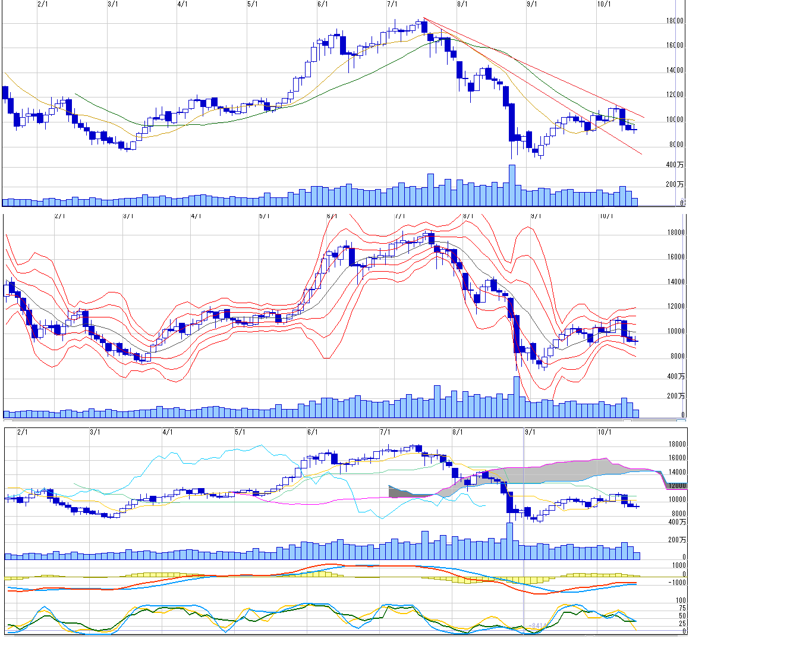Click the 1000 scale label of the MACD panel
812x648 pixels.
679,565
